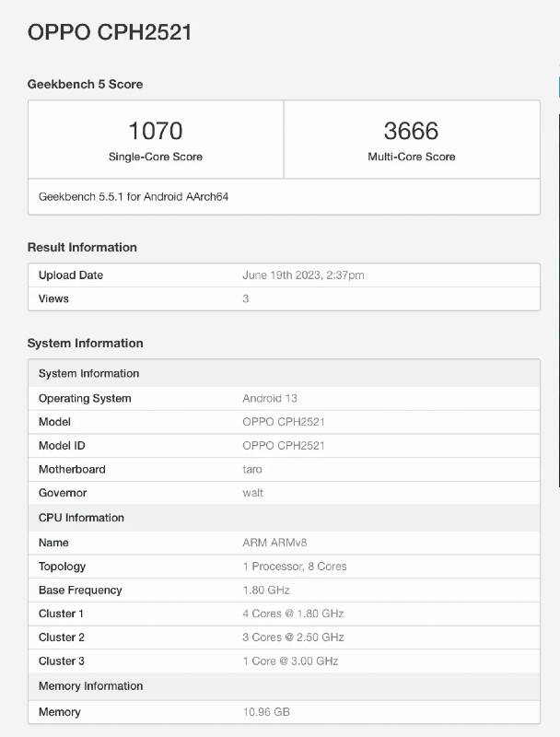Click the motherboard value taro

pyautogui.click(x=251, y=470)
